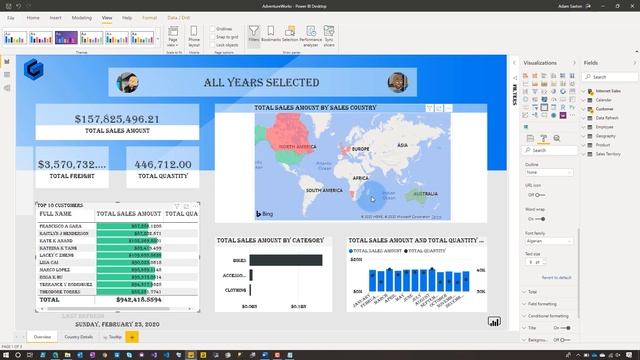This screenshot has height=360, width=640.
Task: Click the map visual focus mode icon
Action: (439, 108)
